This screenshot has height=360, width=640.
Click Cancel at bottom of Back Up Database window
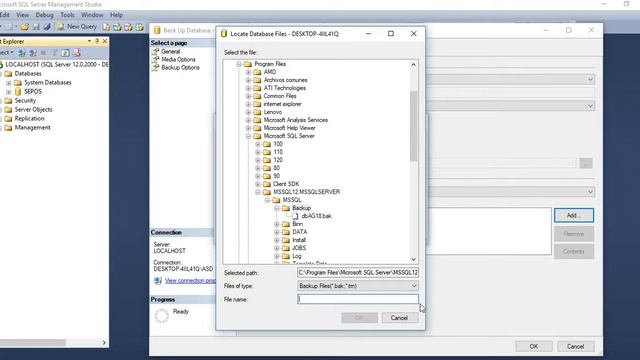click(x=575, y=347)
